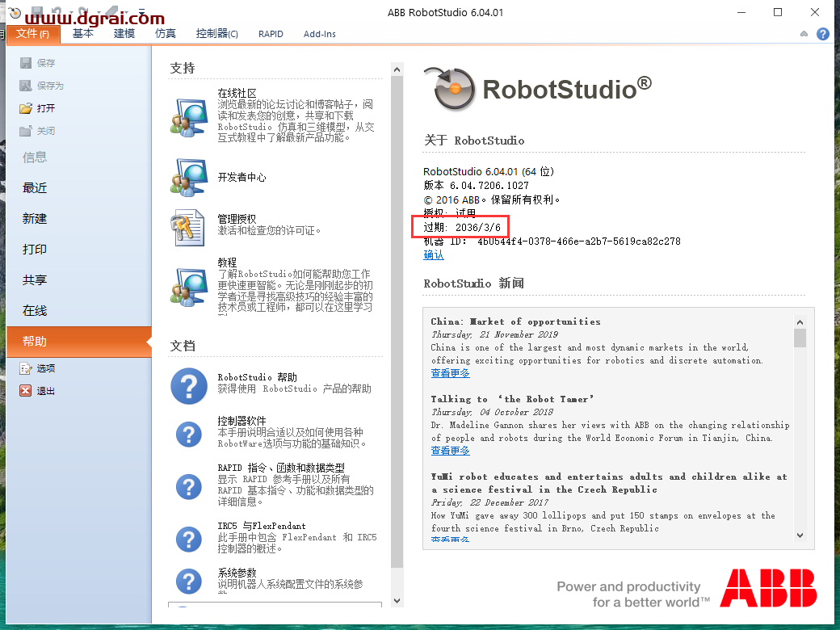Click the 教程 tutorials icon
The height and width of the screenshot is (630, 840).
click(189, 288)
